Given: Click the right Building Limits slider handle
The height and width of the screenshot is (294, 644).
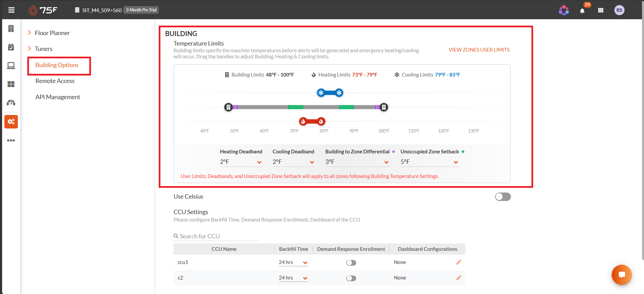Looking at the screenshot, I should tap(384, 107).
